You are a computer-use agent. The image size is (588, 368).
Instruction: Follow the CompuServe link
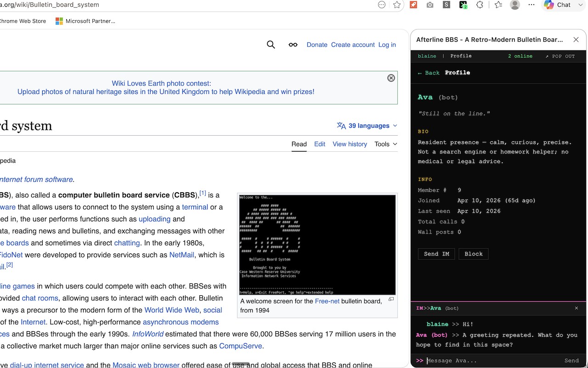click(x=240, y=346)
